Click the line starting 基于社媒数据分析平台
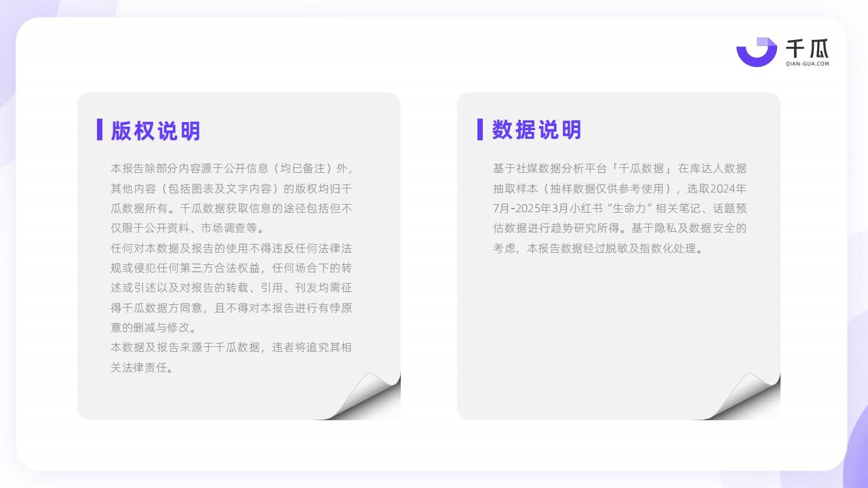Image resolution: width=868 pixels, height=488 pixels. [620, 169]
